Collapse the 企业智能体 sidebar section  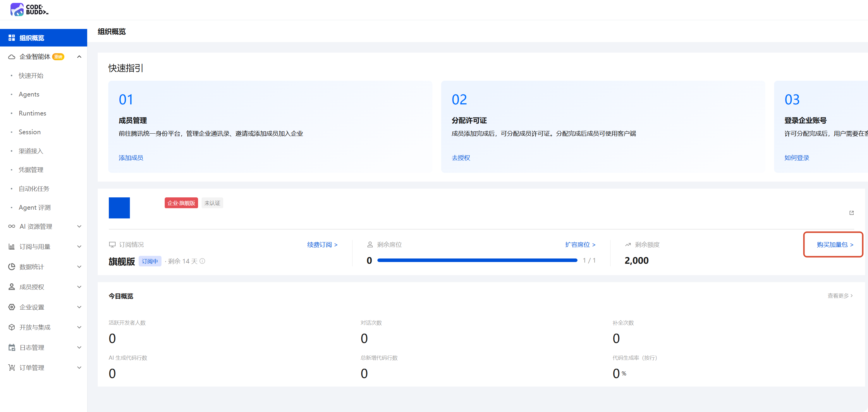tap(79, 57)
